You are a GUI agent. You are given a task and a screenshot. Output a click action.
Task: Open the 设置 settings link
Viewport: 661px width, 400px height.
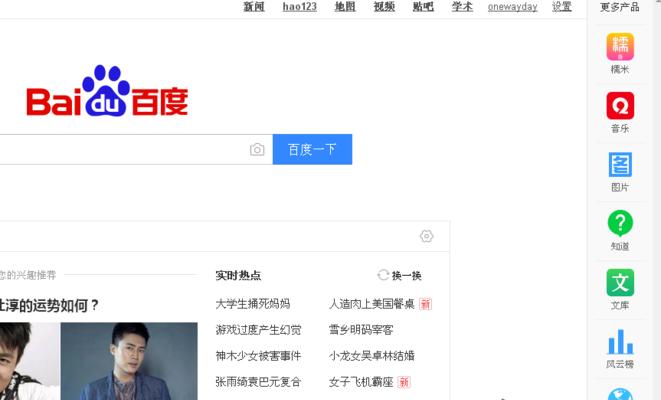click(x=562, y=7)
